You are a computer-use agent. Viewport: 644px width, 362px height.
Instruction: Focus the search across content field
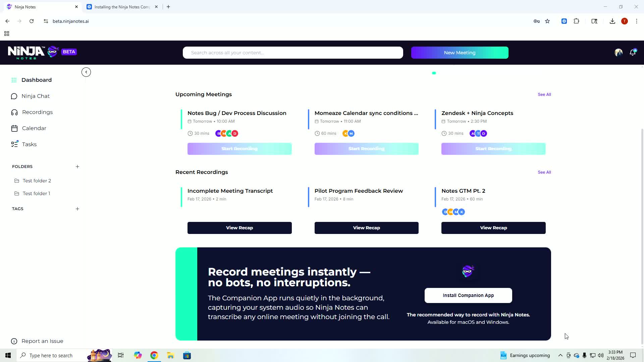293,53
